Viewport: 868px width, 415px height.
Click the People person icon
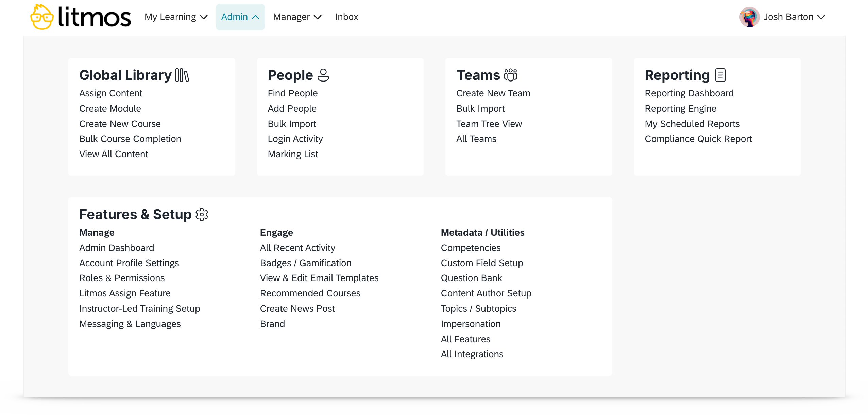(x=323, y=75)
